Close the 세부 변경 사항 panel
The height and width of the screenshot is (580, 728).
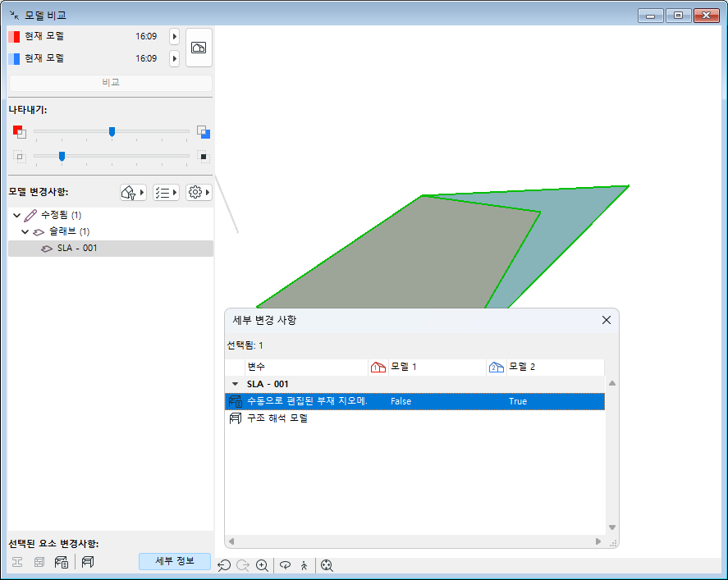tap(607, 320)
